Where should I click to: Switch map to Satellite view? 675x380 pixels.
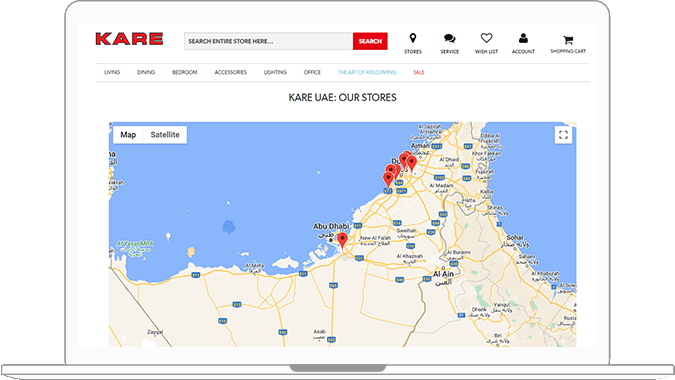165,135
